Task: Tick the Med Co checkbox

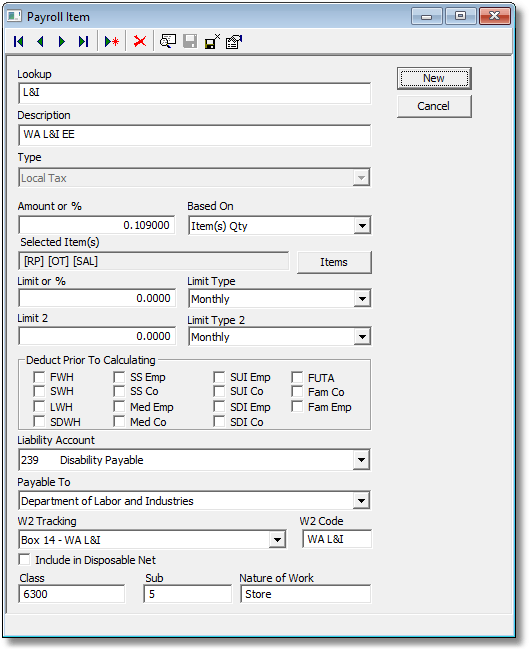Action: click(x=119, y=422)
